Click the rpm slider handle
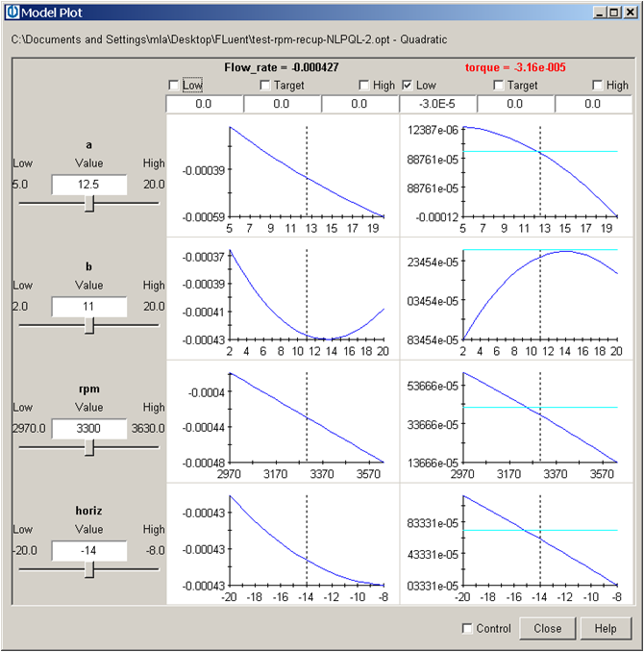 [x=89, y=448]
